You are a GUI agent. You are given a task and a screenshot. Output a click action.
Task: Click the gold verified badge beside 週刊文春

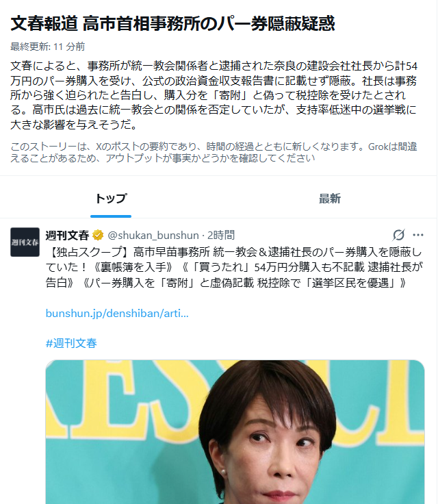98,236
